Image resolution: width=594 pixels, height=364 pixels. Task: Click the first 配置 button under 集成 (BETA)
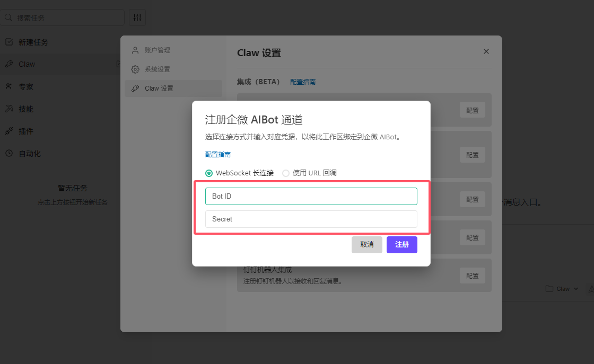click(473, 110)
